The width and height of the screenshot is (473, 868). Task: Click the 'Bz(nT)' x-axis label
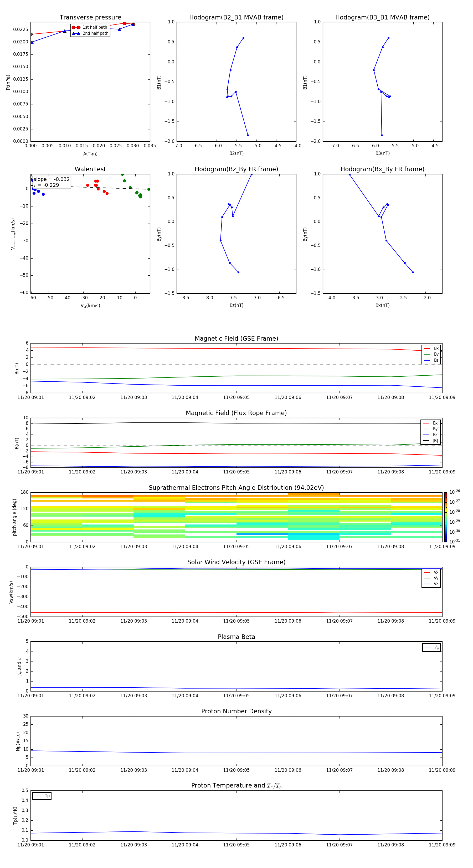[236, 305]
